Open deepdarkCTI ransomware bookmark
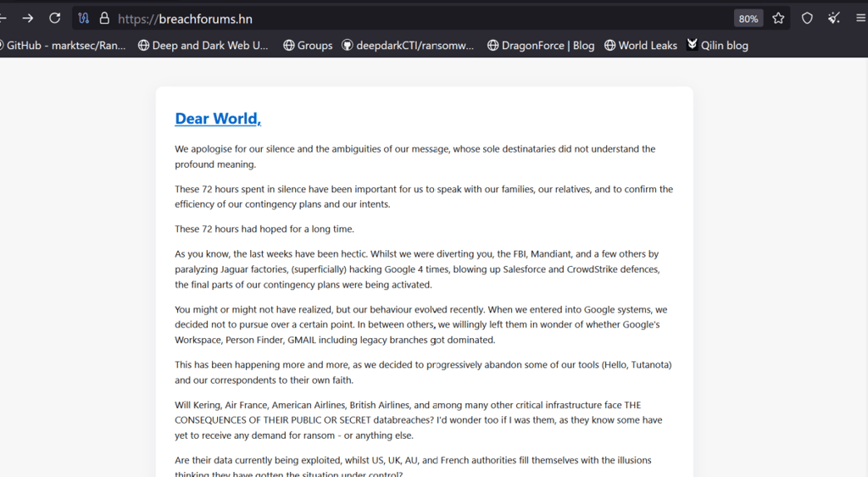Viewport: 868px width, 477px height. (x=408, y=46)
